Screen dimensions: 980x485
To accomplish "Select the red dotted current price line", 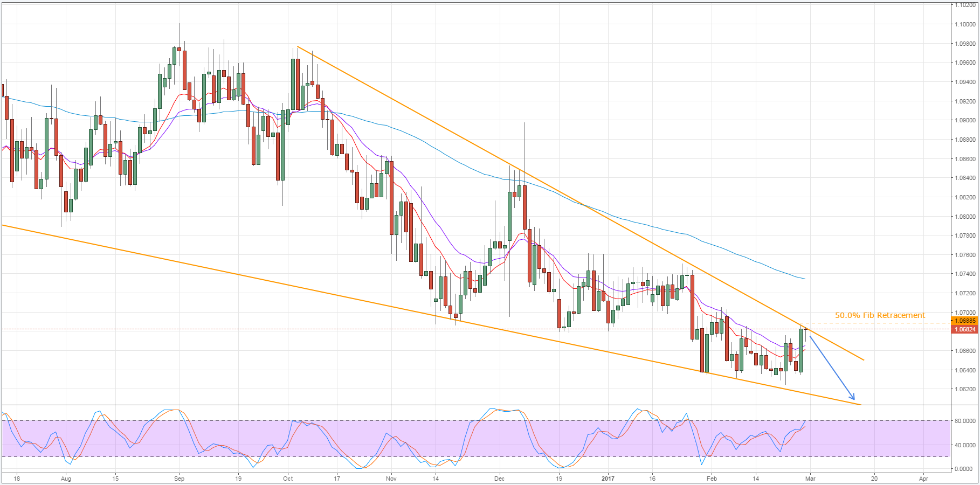I will point(476,329).
